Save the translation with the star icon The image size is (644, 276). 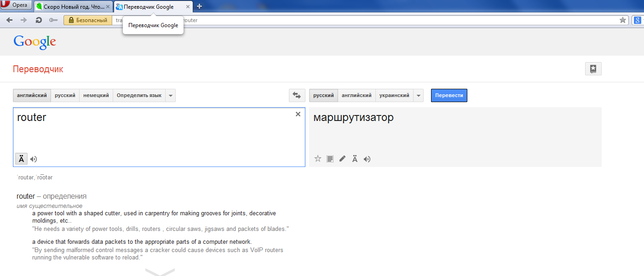318,159
